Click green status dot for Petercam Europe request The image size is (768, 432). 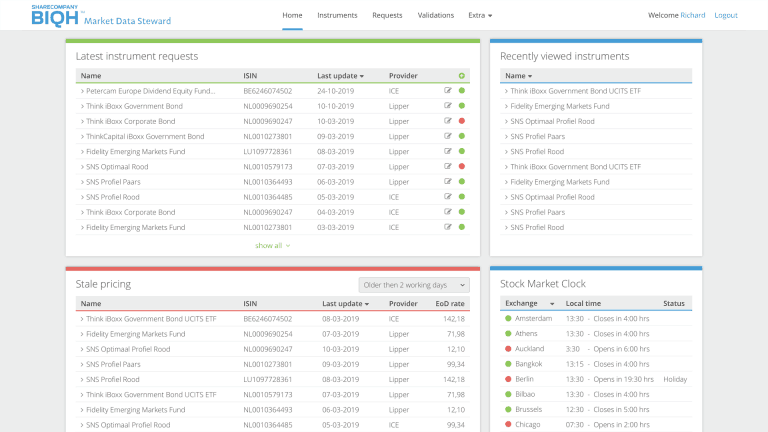click(x=462, y=91)
